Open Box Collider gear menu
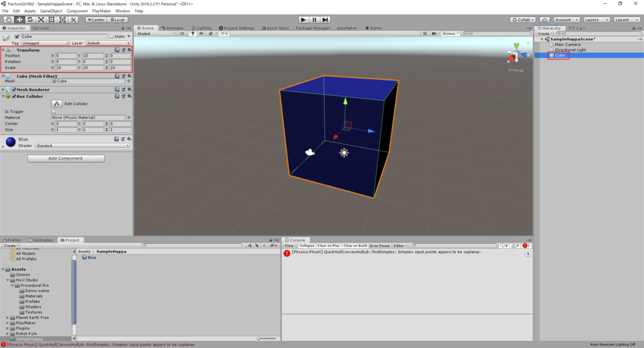 (129, 96)
